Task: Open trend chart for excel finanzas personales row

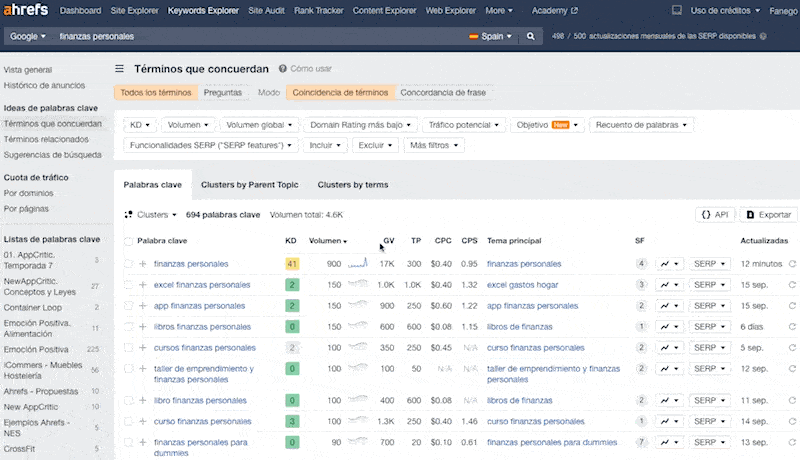Action: 669,285
